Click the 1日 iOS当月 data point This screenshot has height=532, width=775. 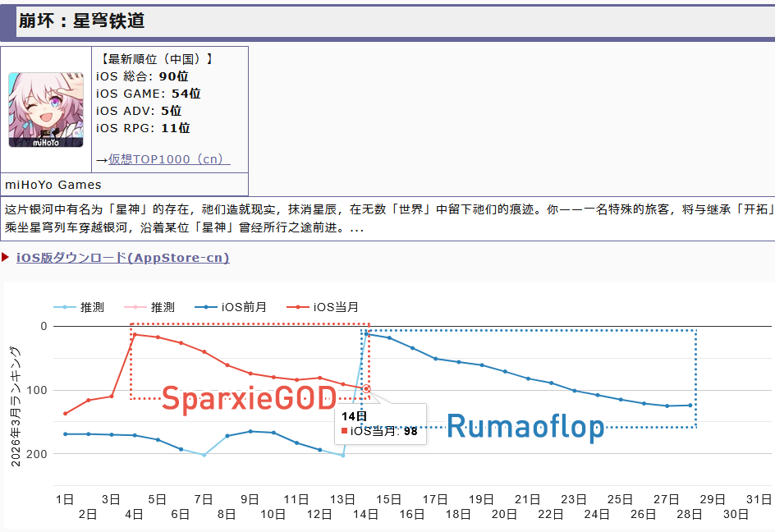65,413
